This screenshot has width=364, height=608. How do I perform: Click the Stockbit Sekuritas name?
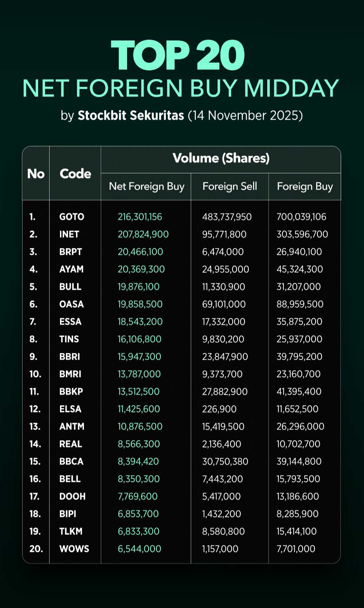131,115
